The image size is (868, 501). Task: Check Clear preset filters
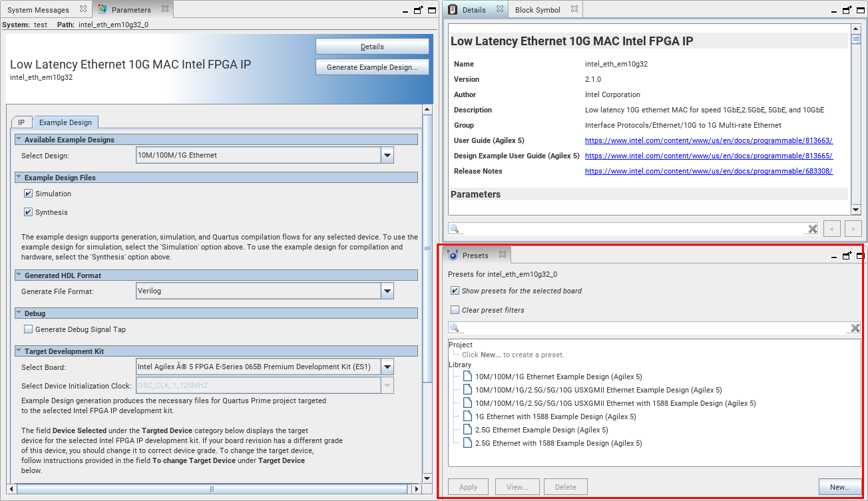pyautogui.click(x=455, y=310)
